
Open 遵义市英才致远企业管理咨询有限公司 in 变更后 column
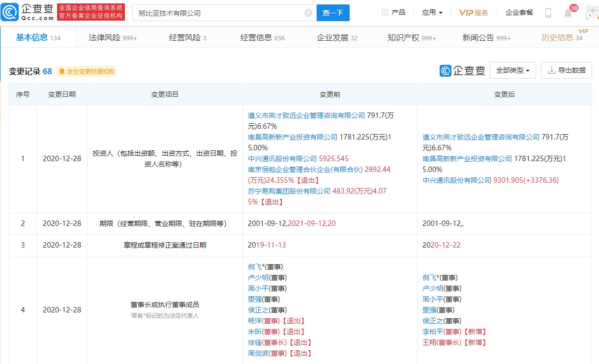(481, 137)
